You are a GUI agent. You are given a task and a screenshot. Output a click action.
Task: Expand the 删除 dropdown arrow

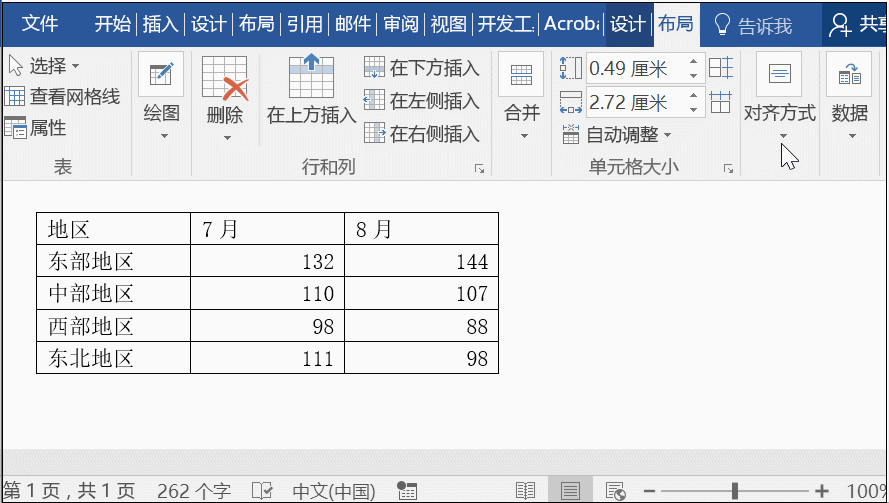click(x=227, y=138)
